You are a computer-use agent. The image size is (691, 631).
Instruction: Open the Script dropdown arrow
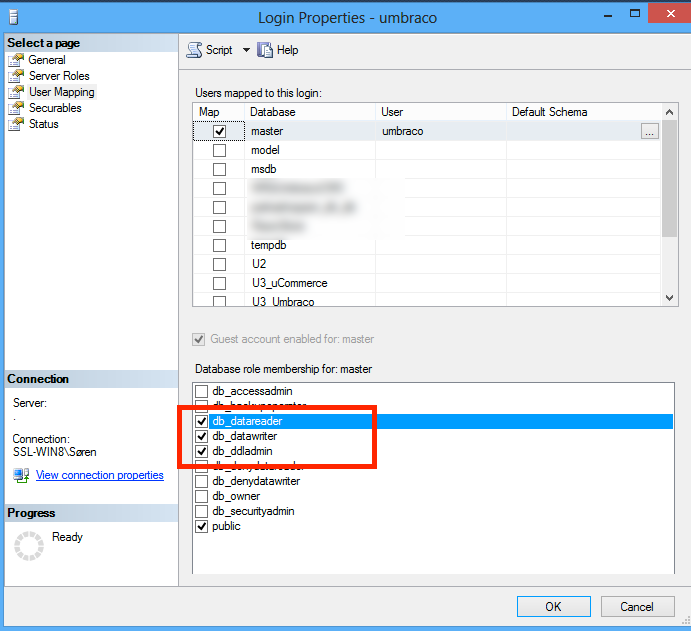[246, 50]
